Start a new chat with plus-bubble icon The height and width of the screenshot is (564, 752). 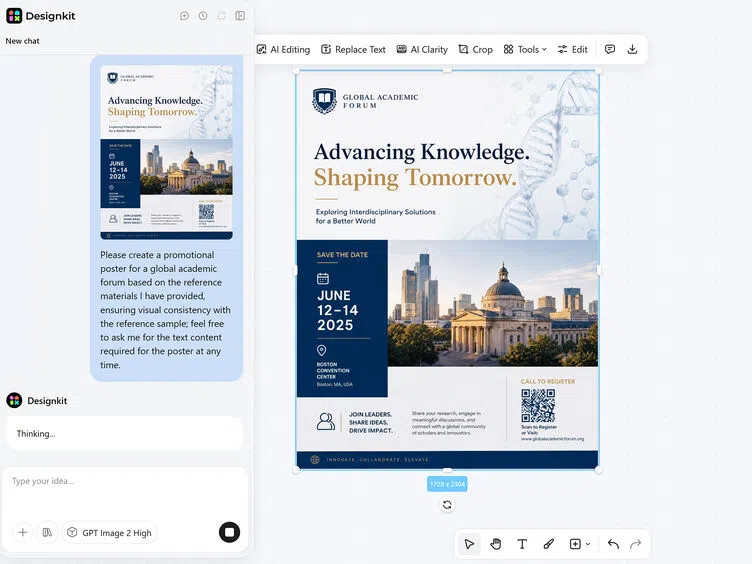pyautogui.click(x=184, y=16)
